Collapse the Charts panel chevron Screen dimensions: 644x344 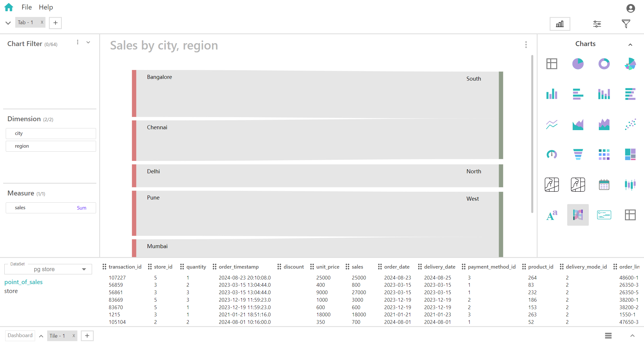[630, 45]
